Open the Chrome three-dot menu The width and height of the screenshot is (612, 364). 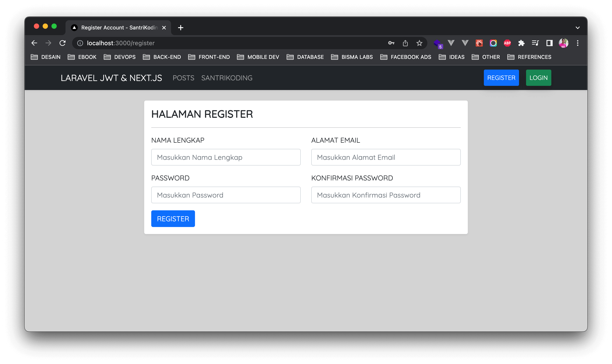coord(578,43)
